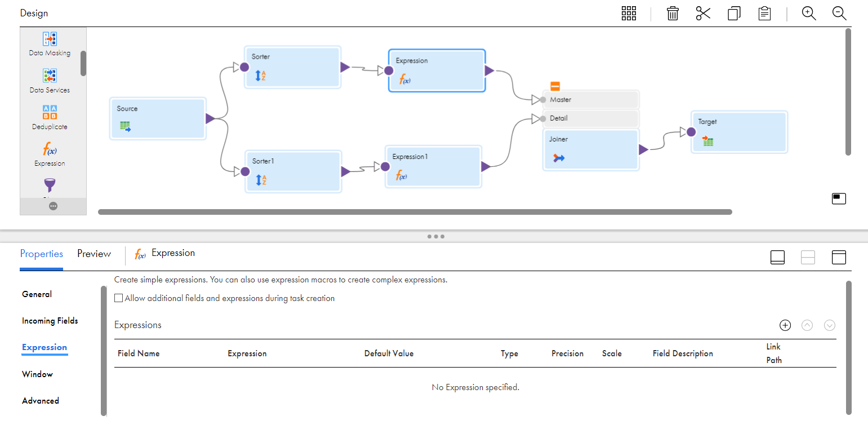Click the Field Name column header

click(x=139, y=353)
